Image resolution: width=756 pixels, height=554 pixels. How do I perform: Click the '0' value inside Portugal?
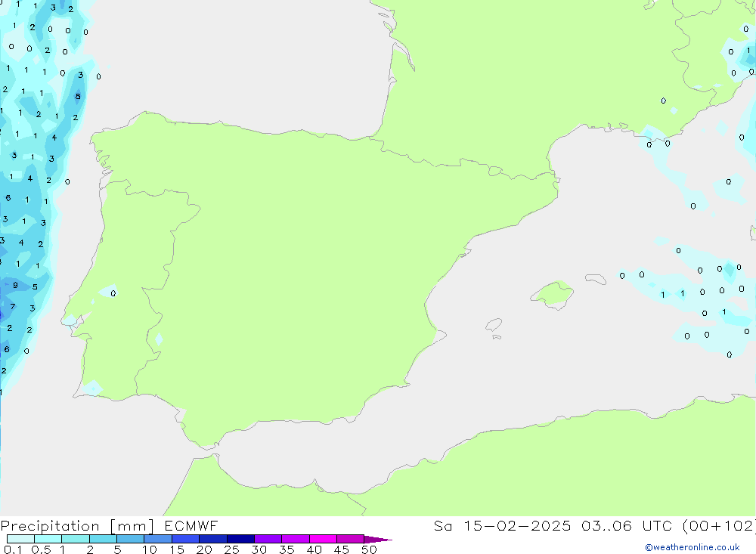[x=113, y=293]
